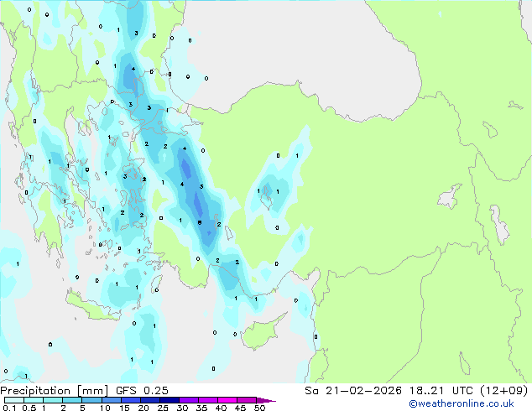Click the 10–15 mm legend color swatch
The image size is (532, 411).
pyautogui.click(x=111, y=400)
